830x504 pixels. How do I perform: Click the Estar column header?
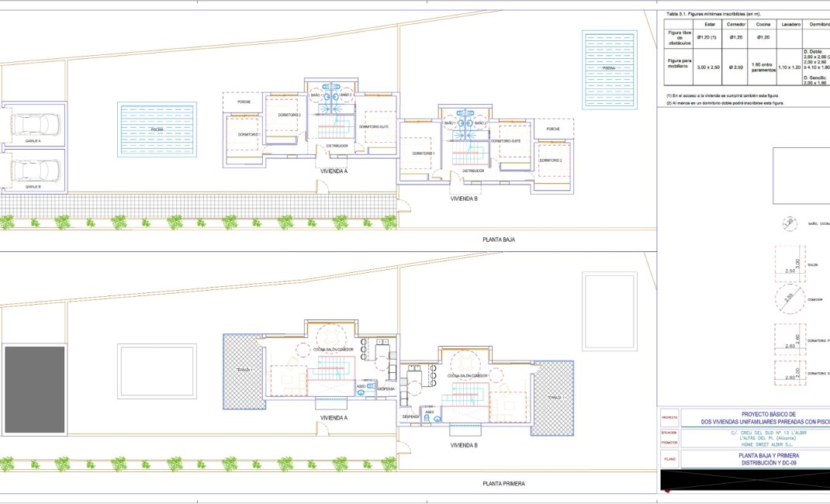710,24
